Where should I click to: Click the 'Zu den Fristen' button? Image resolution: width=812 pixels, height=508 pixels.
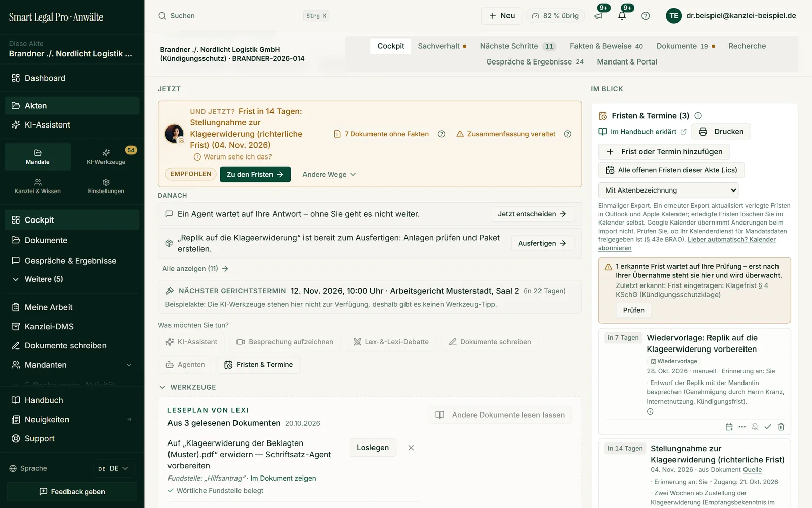255,174
